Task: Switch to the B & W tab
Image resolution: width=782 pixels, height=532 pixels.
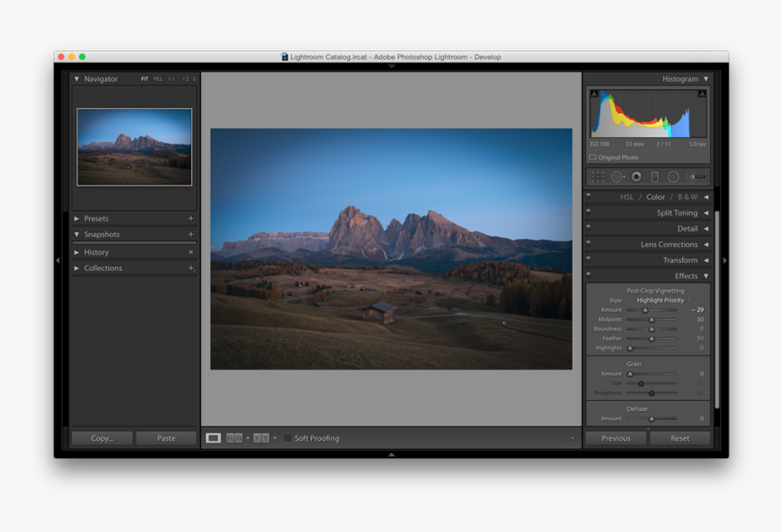Action: 687,197
